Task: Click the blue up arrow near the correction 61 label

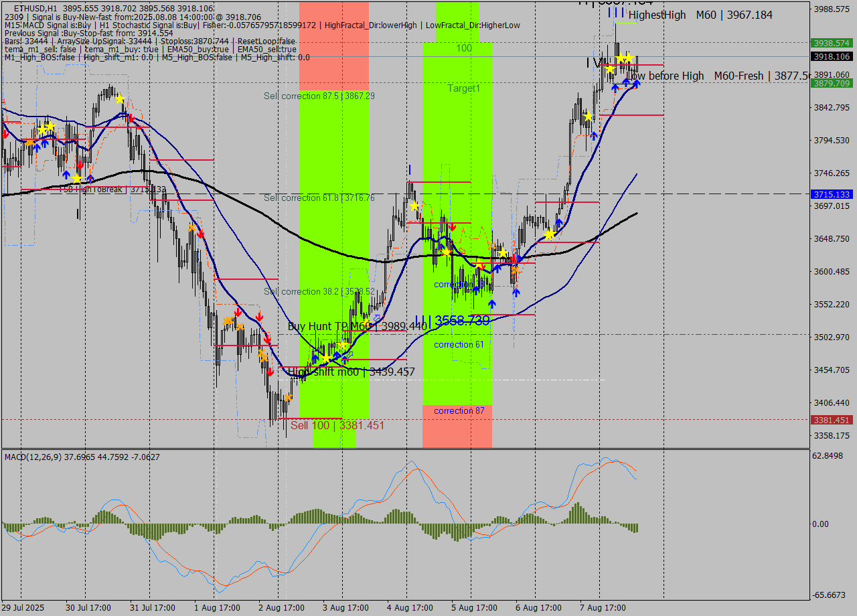Action: tap(492, 303)
